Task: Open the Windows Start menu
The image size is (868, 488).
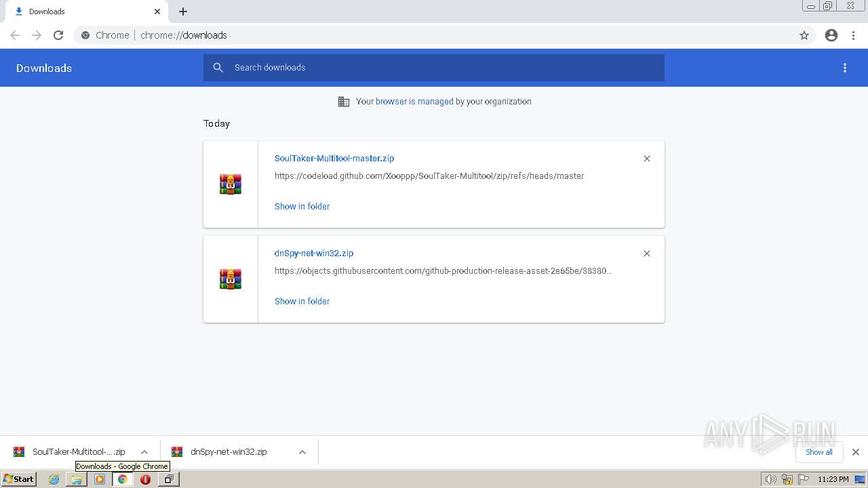Action: 19,479
